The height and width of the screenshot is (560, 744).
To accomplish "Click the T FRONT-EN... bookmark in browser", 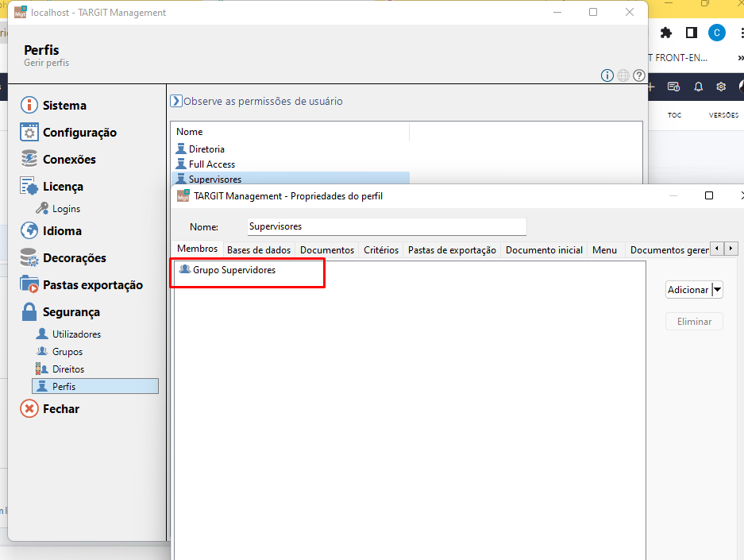I will click(677, 58).
